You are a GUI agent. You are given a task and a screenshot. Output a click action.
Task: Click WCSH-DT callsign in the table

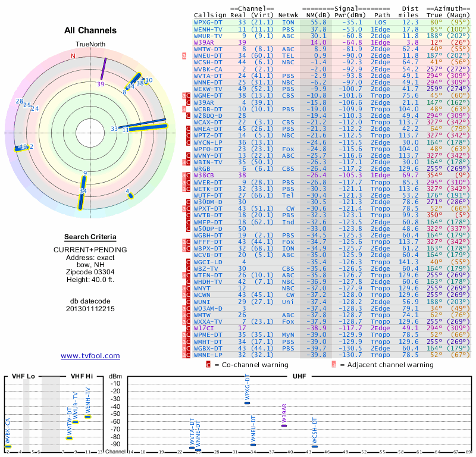[208, 62]
